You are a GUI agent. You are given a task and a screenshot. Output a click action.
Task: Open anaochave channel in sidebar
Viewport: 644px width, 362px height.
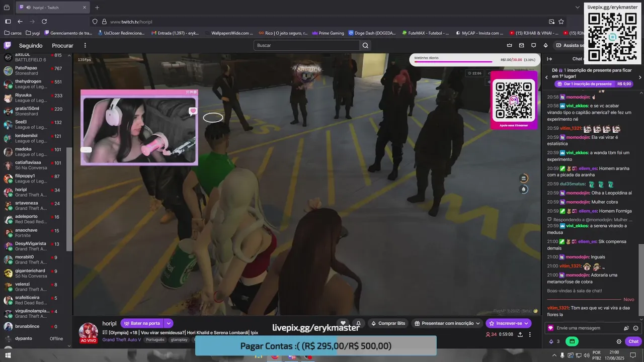pyautogui.click(x=33, y=233)
